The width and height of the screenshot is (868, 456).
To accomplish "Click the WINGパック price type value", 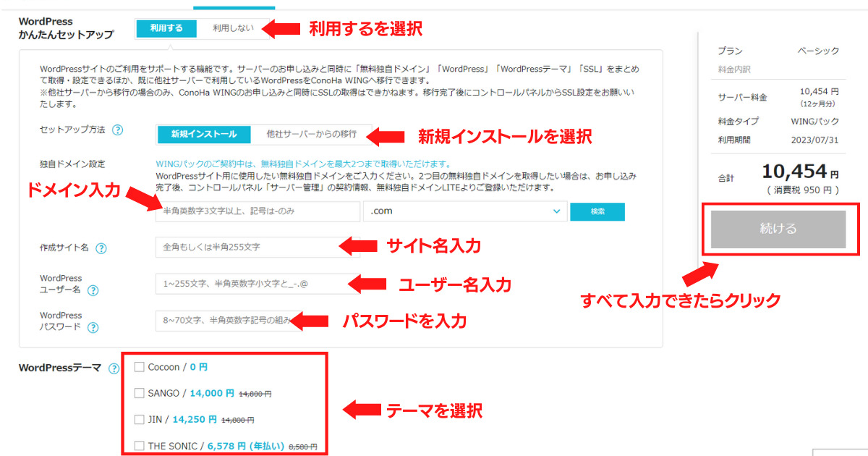I will point(816,122).
